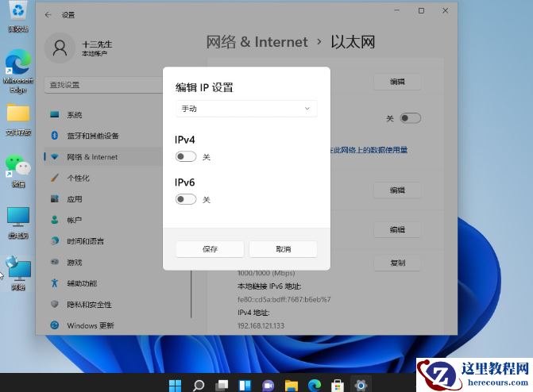Turn on the IPv4 toggle

(186, 156)
